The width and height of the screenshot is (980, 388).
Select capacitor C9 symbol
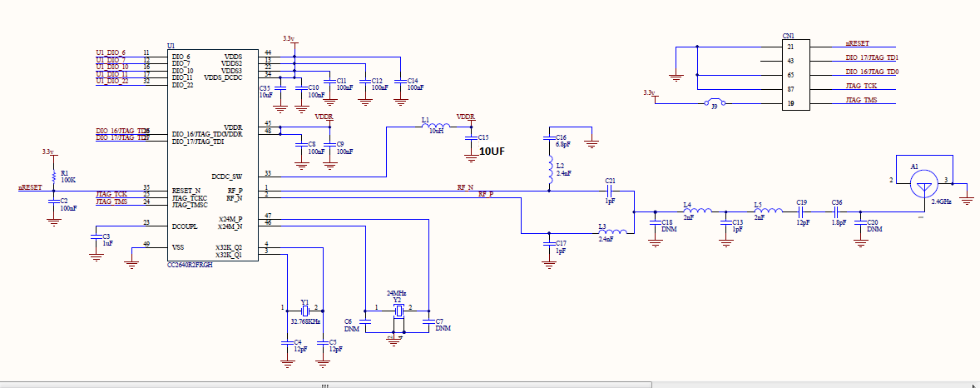pyautogui.click(x=329, y=145)
